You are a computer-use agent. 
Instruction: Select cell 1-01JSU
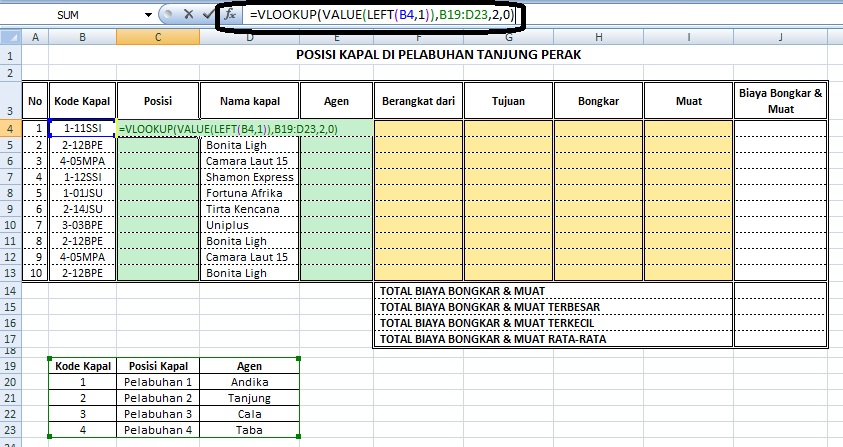[82, 193]
